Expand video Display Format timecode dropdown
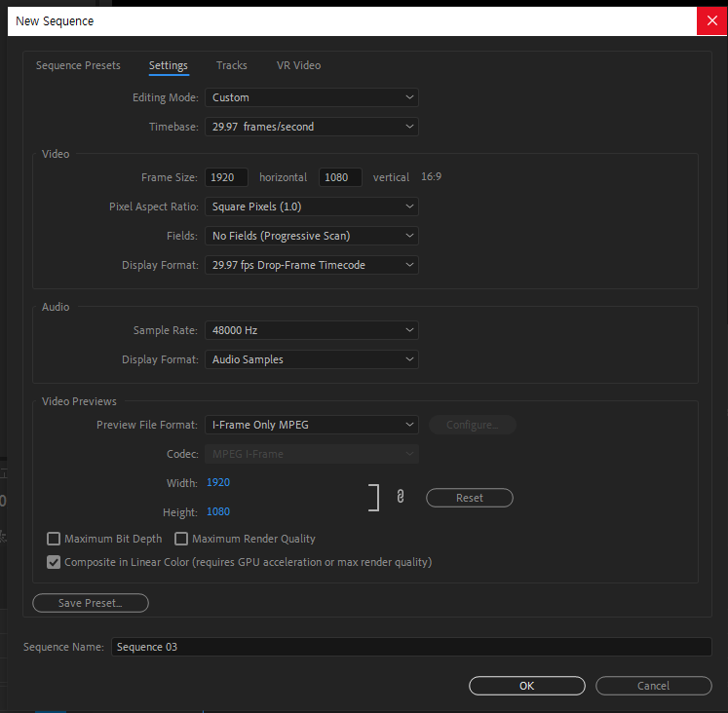Image resolution: width=728 pixels, height=713 pixels. 312,265
